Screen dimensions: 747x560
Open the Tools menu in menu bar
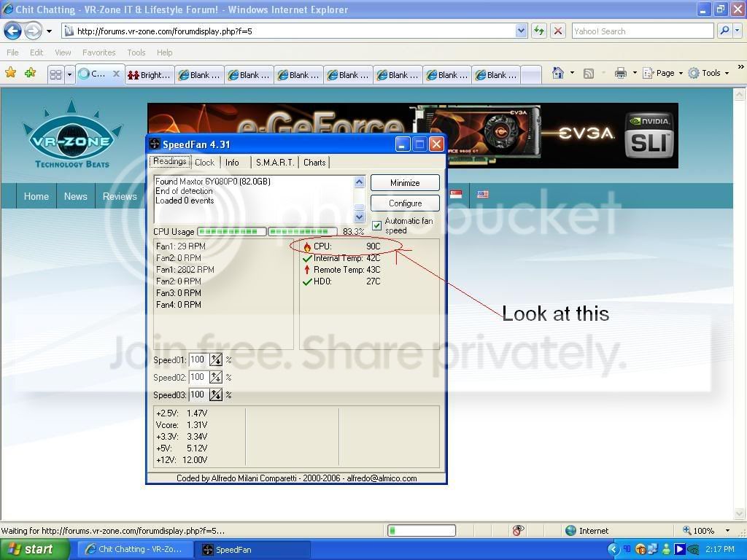pyautogui.click(x=136, y=52)
